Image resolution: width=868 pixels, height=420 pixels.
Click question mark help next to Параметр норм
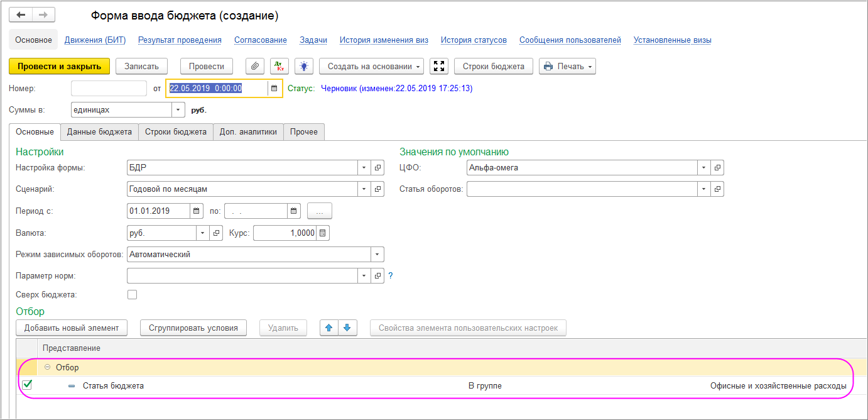click(x=391, y=275)
